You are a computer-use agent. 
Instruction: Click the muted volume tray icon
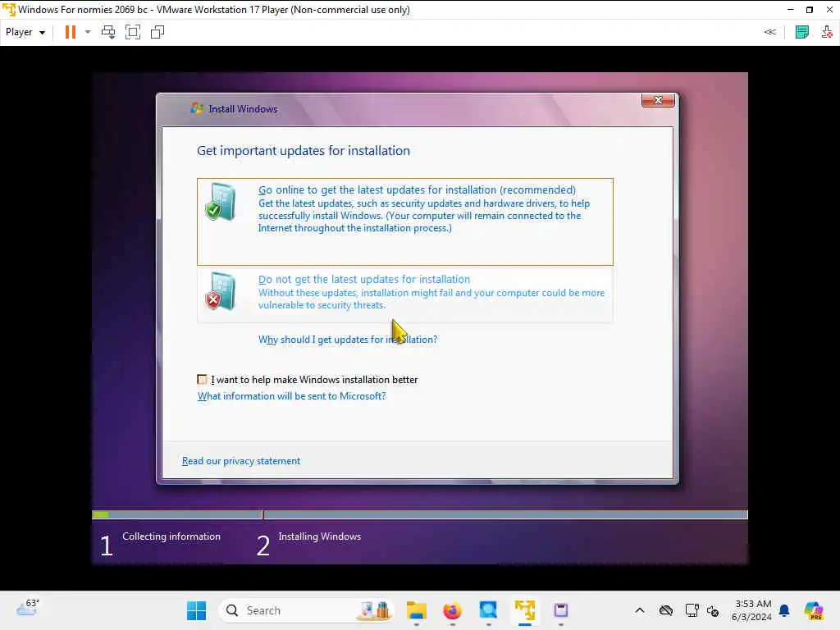pyautogui.click(x=713, y=610)
